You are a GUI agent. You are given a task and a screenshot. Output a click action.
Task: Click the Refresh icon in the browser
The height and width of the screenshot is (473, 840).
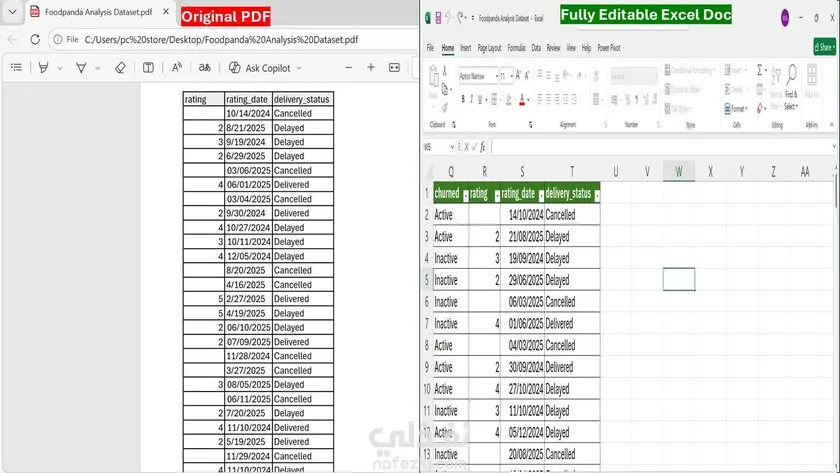pyautogui.click(x=35, y=40)
